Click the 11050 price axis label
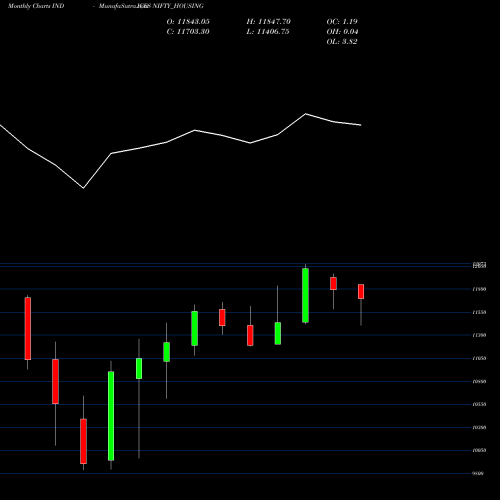Viewport: 500px width, 500px height. click(479, 358)
